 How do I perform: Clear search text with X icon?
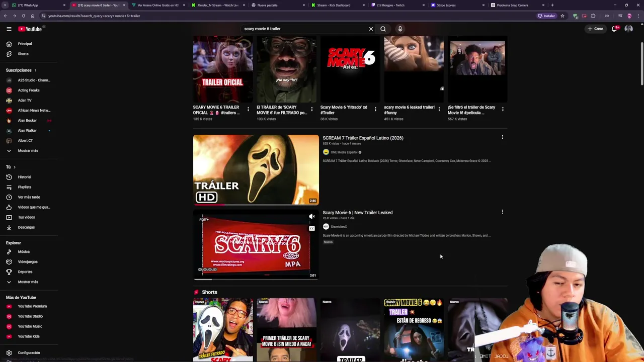pyautogui.click(x=371, y=29)
